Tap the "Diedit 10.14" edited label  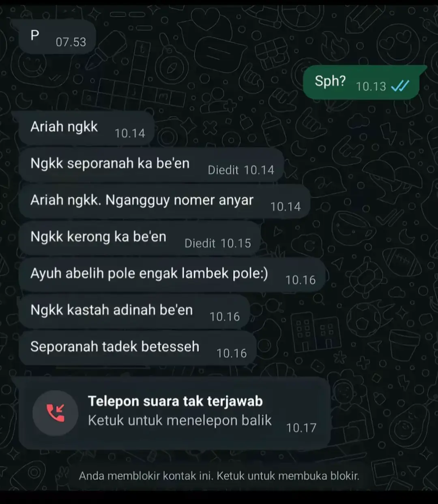click(x=241, y=170)
